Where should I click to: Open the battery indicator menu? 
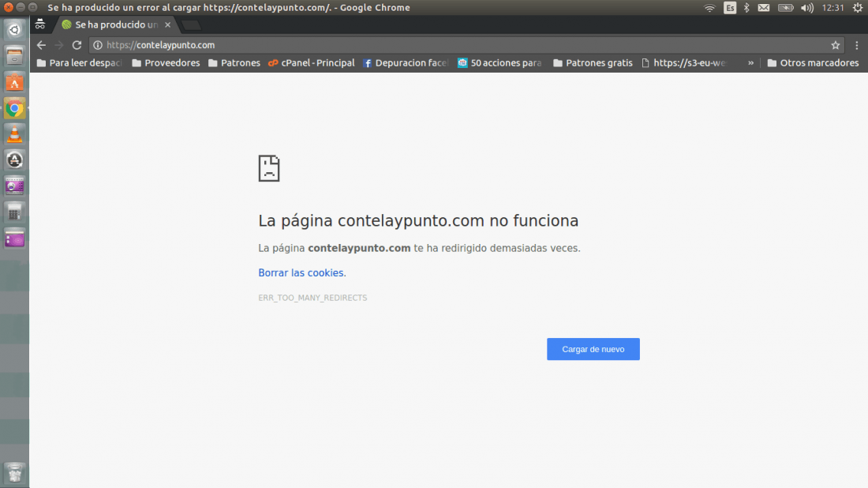tap(786, 8)
